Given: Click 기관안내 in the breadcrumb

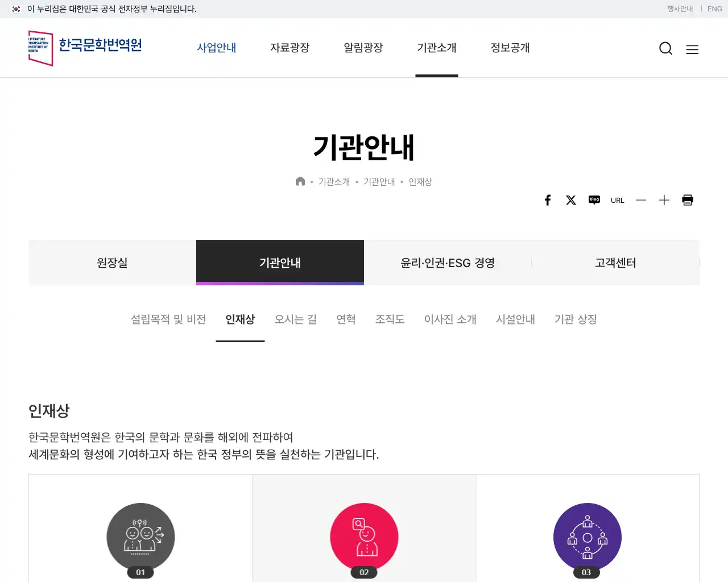Looking at the screenshot, I should (379, 182).
